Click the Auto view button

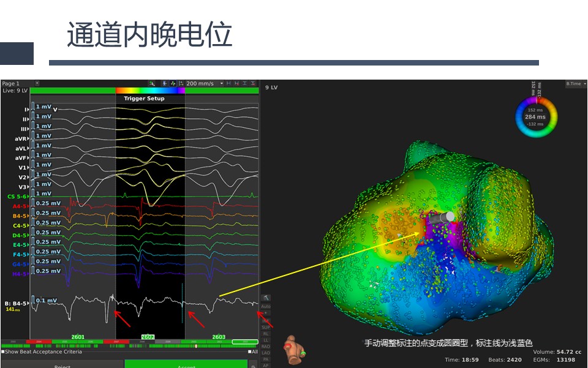coord(266,306)
